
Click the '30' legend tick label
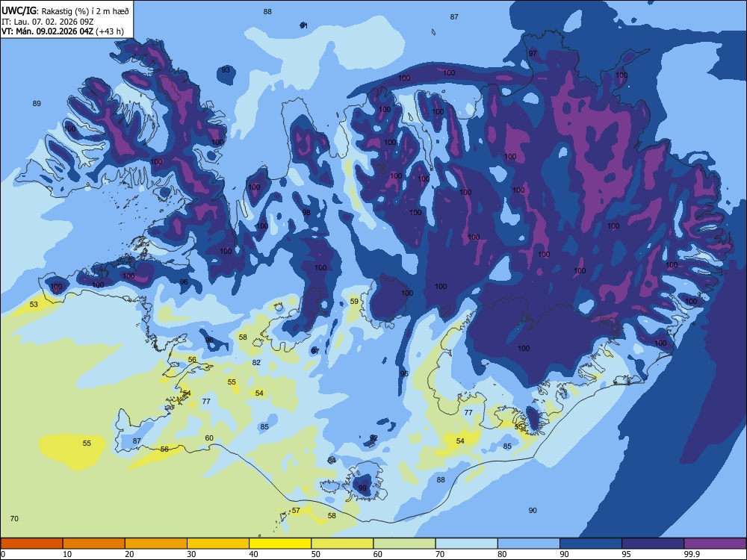(x=191, y=554)
